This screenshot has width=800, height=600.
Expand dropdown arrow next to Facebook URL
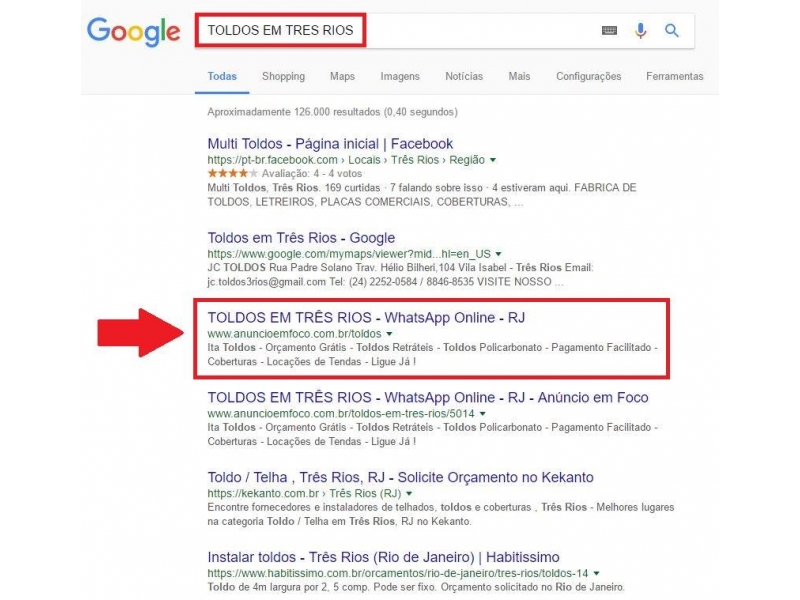click(493, 160)
